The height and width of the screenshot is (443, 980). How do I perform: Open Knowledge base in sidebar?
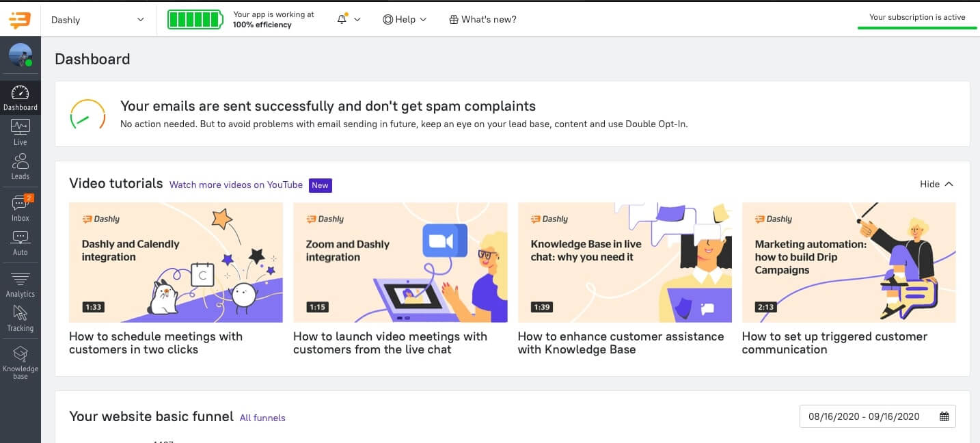(21, 362)
